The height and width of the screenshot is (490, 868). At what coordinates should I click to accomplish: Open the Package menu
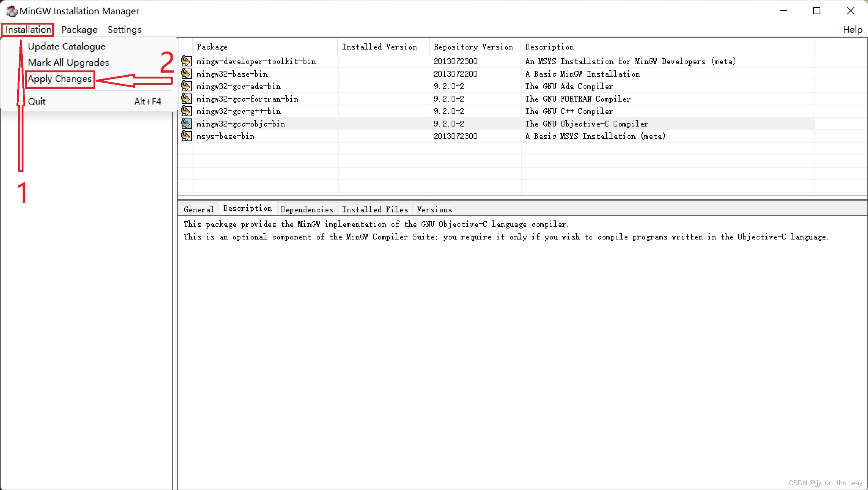click(79, 29)
